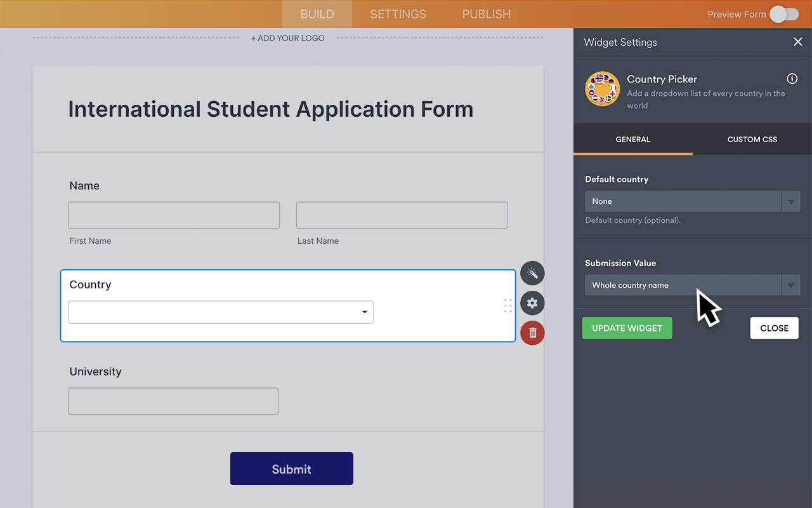
Task: Click the UPDATE WIDGET button
Action: click(x=627, y=328)
